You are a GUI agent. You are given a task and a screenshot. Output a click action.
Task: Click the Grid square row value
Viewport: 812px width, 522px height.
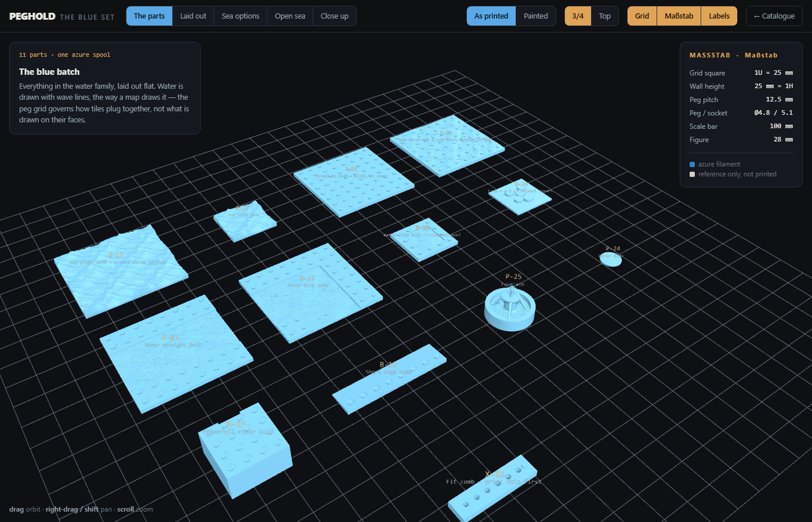pos(773,73)
